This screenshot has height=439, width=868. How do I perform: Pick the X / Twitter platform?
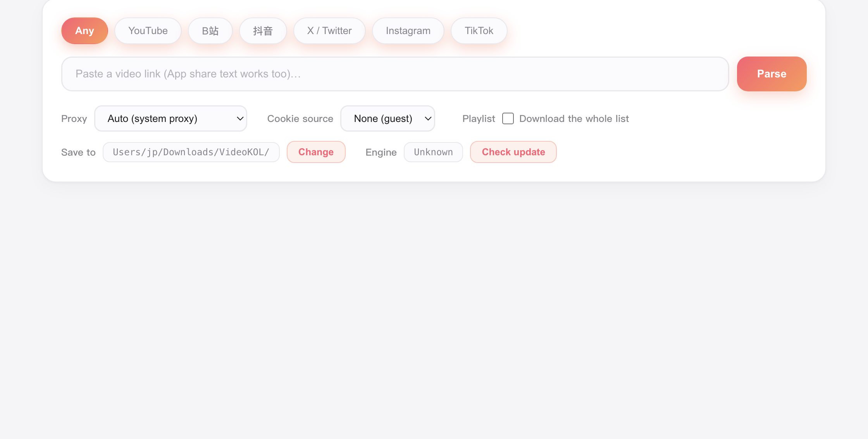click(329, 31)
